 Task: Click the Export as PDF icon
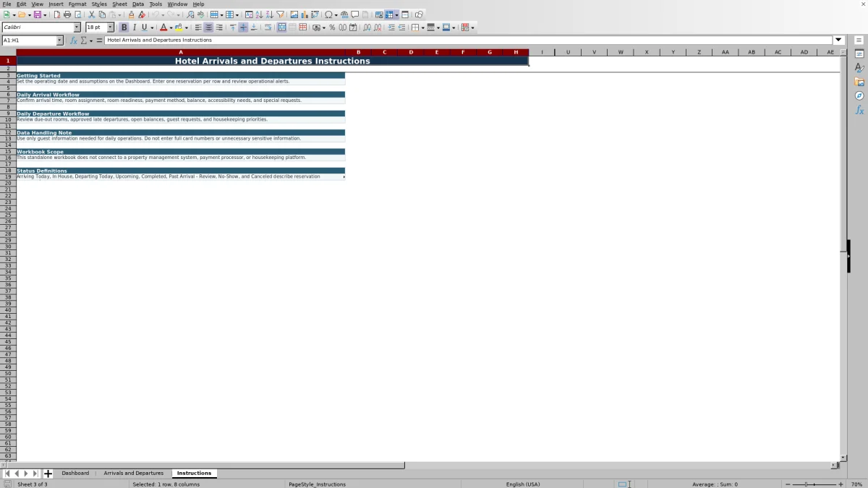tap(57, 14)
